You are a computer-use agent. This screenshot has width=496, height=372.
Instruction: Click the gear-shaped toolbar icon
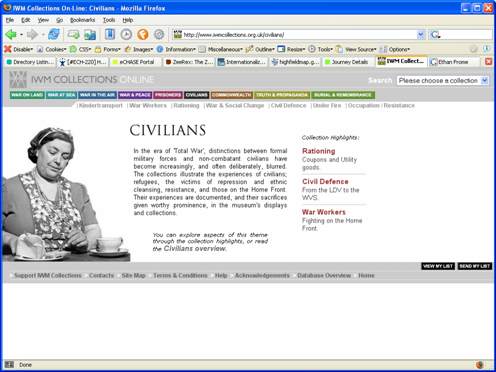[159, 34]
